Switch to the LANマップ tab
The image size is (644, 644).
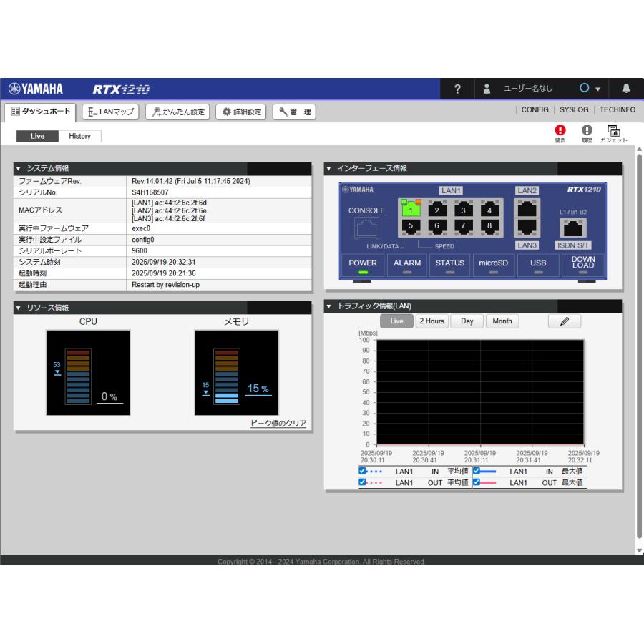coord(110,112)
